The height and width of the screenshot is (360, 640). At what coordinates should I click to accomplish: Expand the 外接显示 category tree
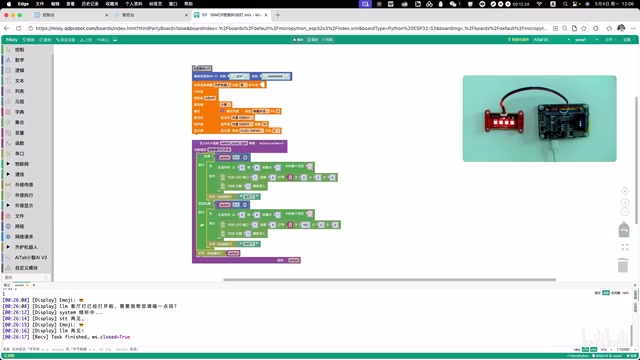point(8,206)
